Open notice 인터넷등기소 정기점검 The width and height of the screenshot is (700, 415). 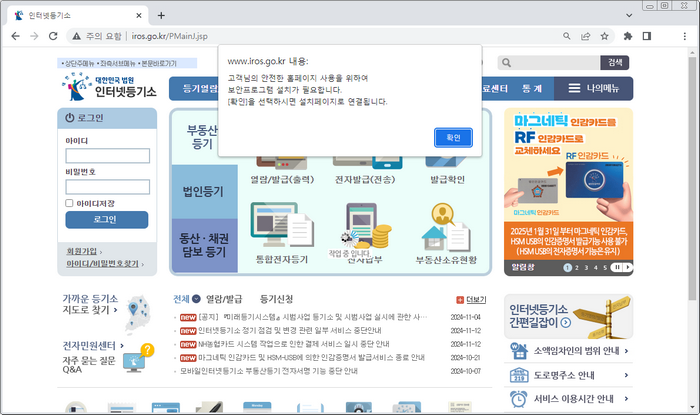(289, 331)
